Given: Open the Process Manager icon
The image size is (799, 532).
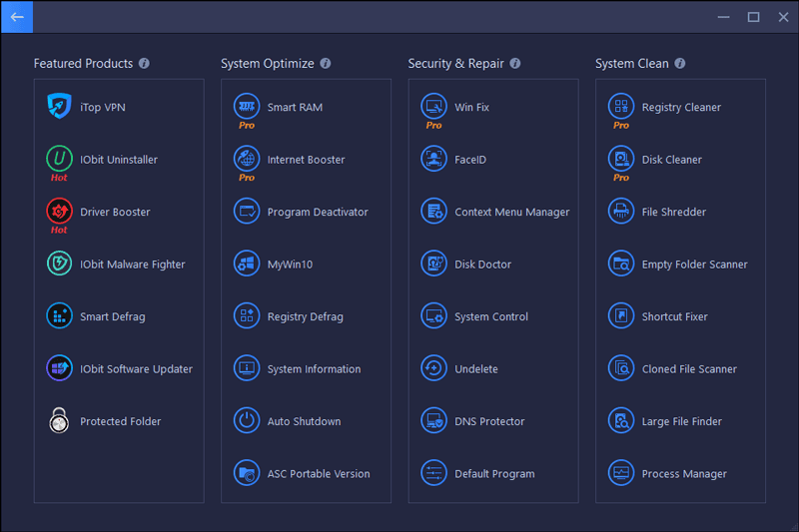Looking at the screenshot, I should (x=621, y=473).
